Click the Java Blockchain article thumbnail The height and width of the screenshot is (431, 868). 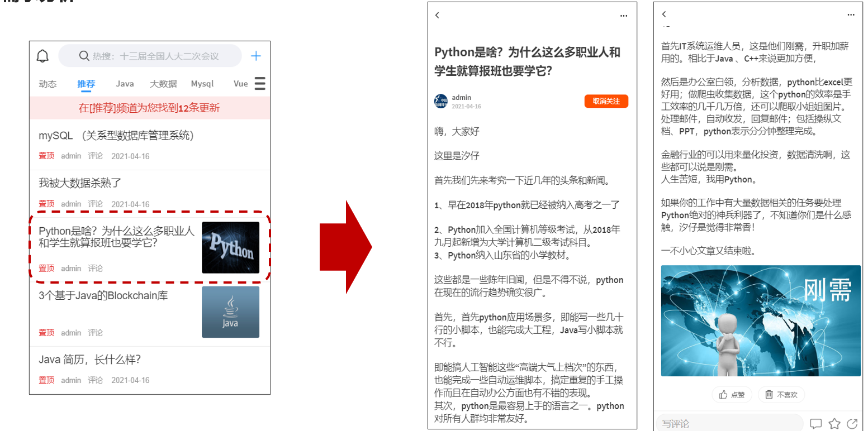pyautogui.click(x=230, y=312)
